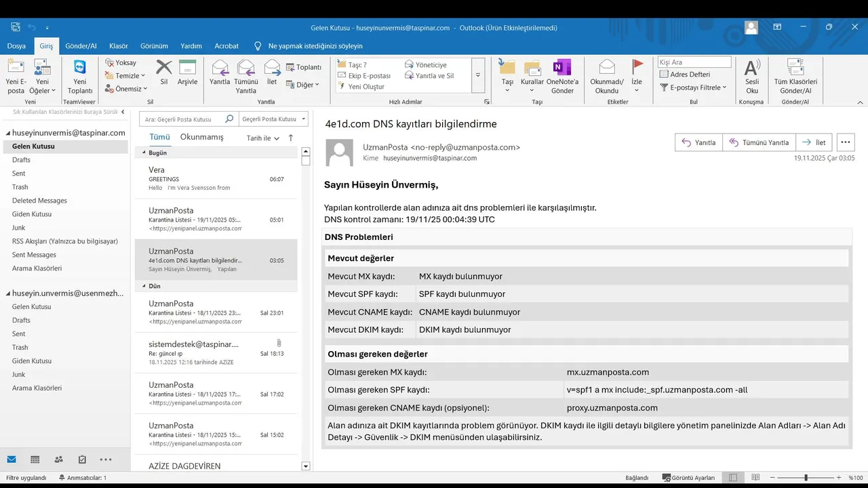Viewport: 868px width, 488px height.
Task: Open the Dosya tab
Action: (x=16, y=46)
